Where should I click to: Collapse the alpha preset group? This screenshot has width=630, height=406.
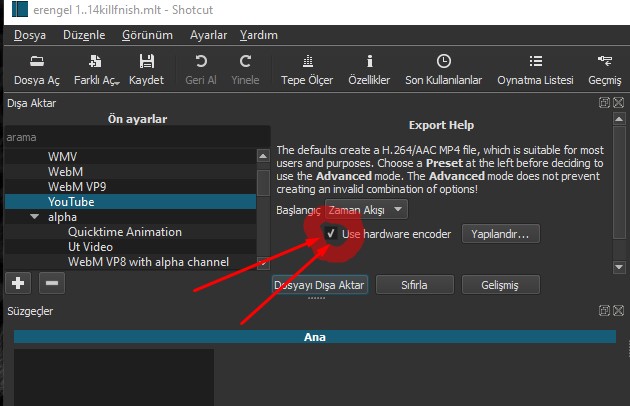[35, 217]
